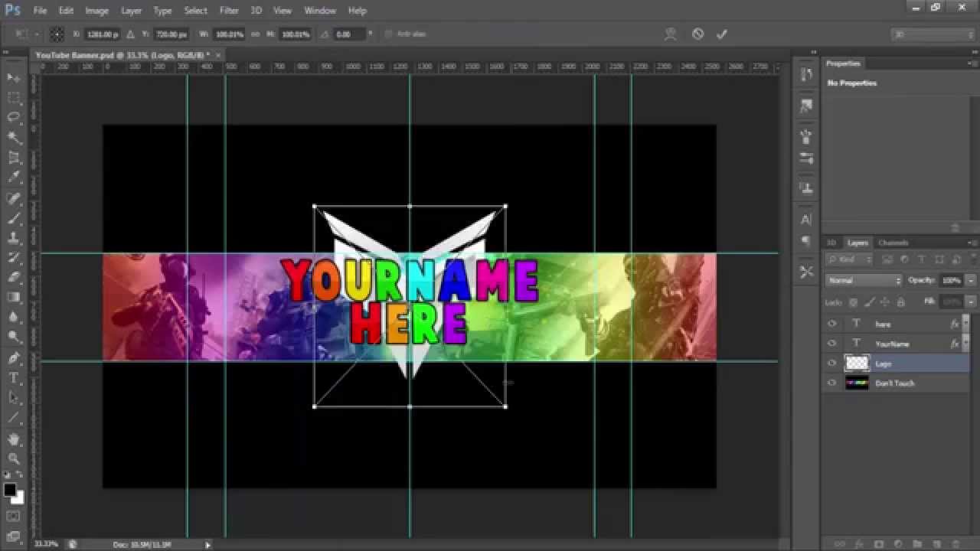Image resolution: width=980 pixels, height=551 pixels.
Task: Select the Horizontal Type tool
Action: (x=14, y=378)
